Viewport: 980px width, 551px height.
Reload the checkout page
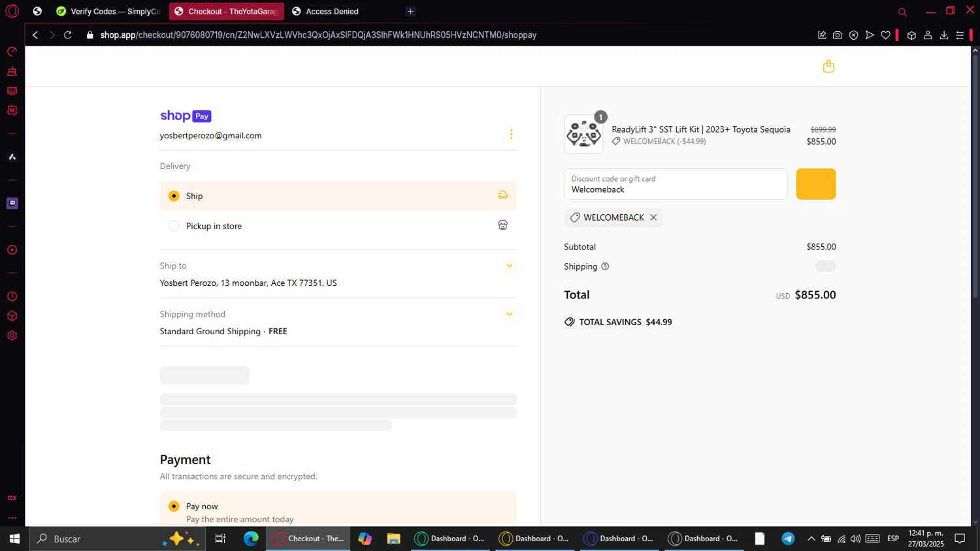pos(68,35)
